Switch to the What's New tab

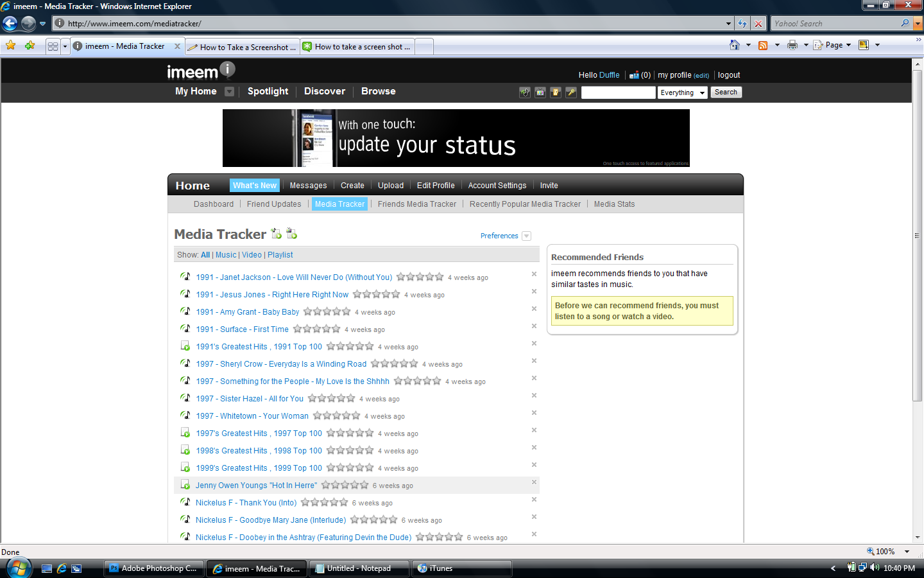tap(255, 186)
